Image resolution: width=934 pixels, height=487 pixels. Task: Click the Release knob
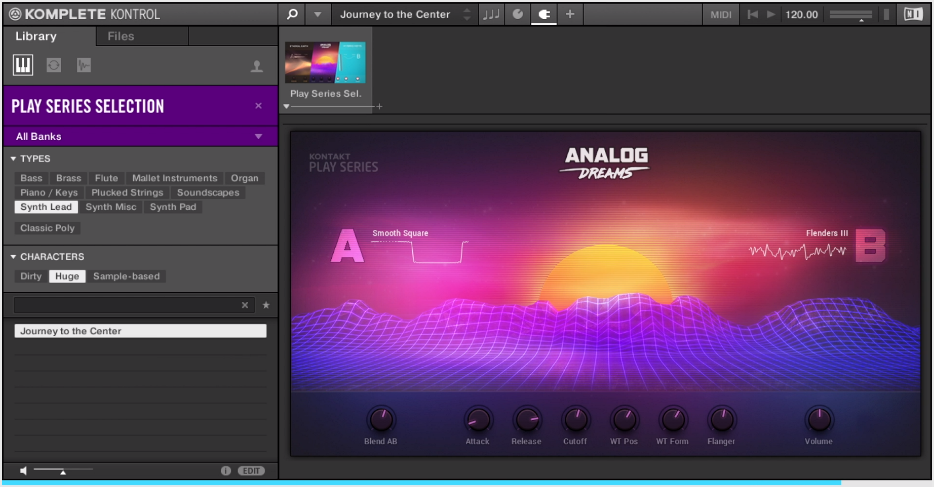click(527, 419)
